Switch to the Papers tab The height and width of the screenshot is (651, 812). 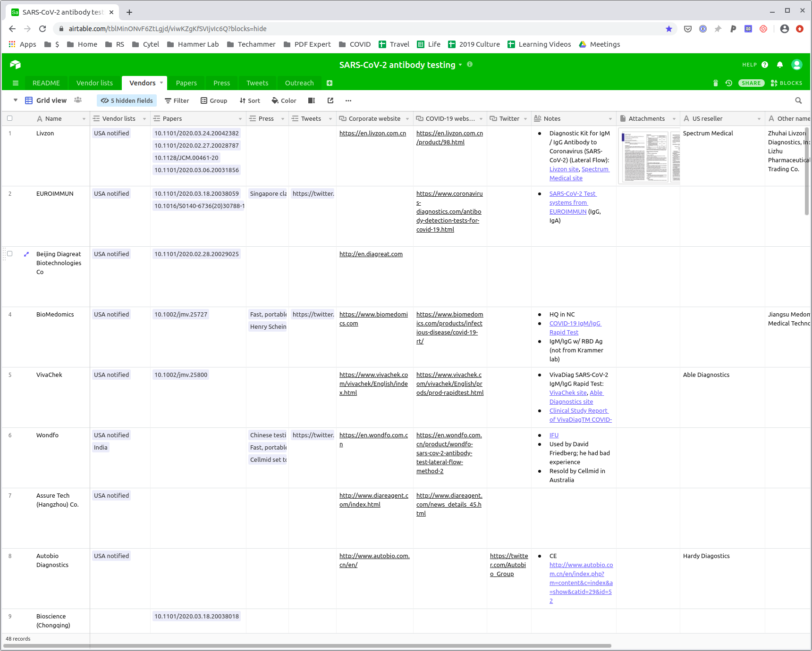point(186,83)
